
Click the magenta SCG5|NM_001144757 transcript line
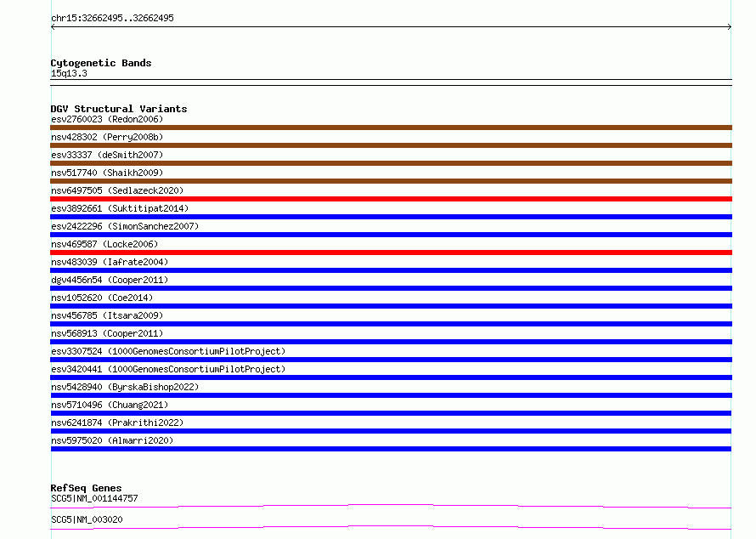coord(391,505)
